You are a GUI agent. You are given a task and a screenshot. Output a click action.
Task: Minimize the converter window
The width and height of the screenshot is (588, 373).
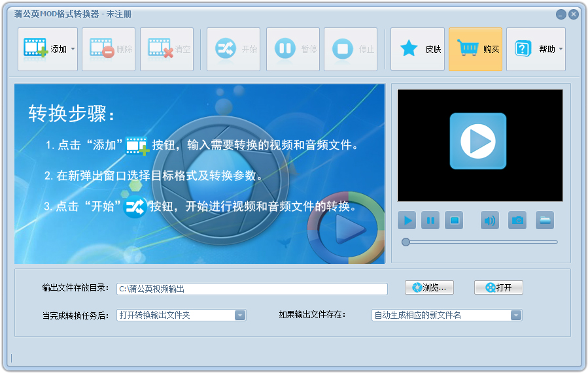(x=561, y=14)
